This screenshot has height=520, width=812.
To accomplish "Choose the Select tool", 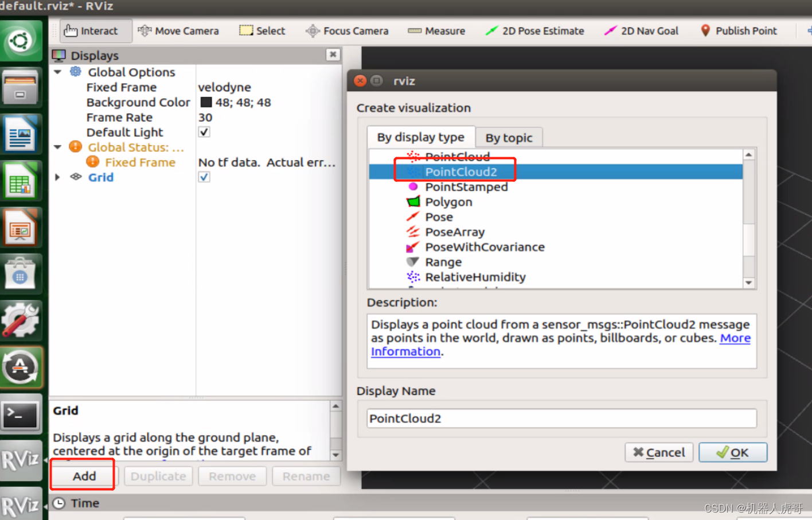I will point(262,31).
